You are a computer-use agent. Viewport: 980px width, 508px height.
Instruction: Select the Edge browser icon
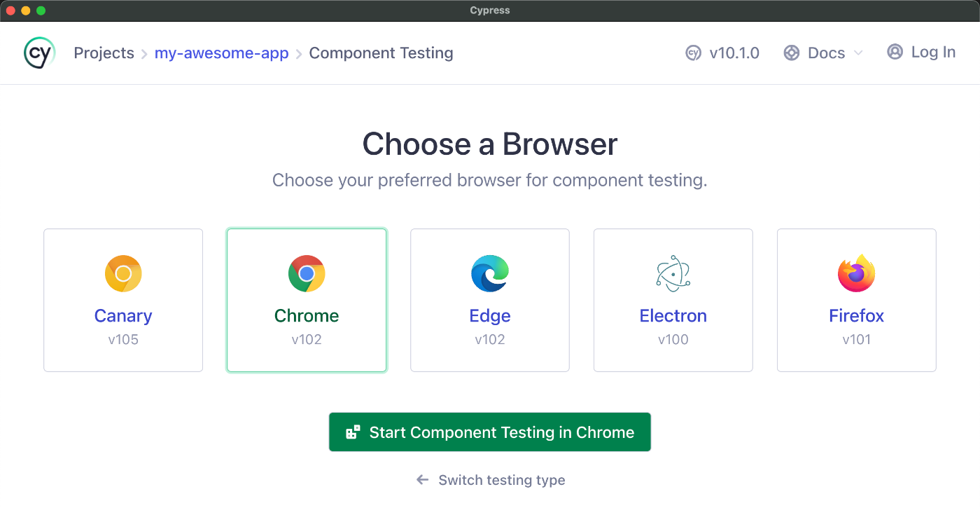(489, 273)
